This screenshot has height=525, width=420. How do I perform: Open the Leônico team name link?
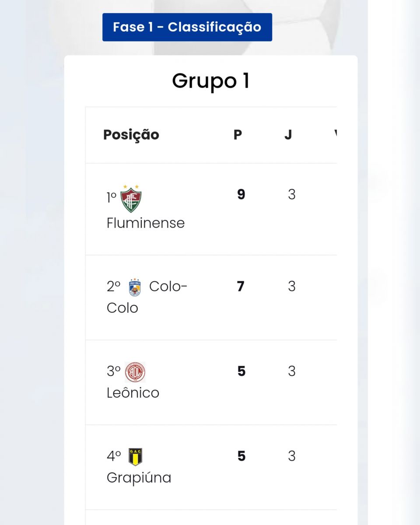(133, 392)
